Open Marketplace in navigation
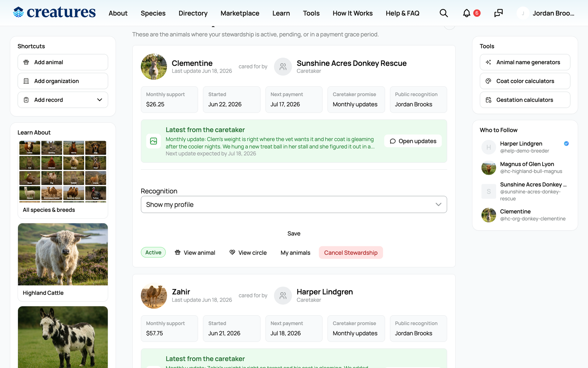 (240, 13)
